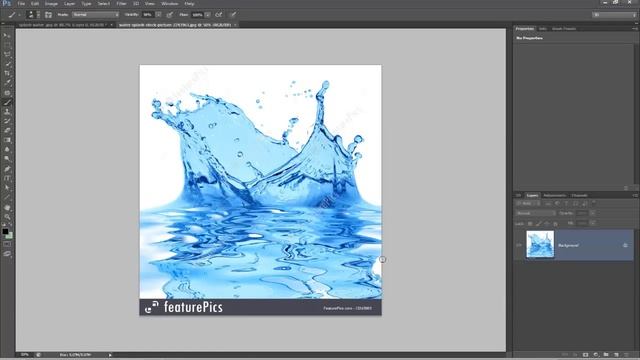Open the Layer menu
This screenshot has width=640, height=360.
click(x=69, y=4)
